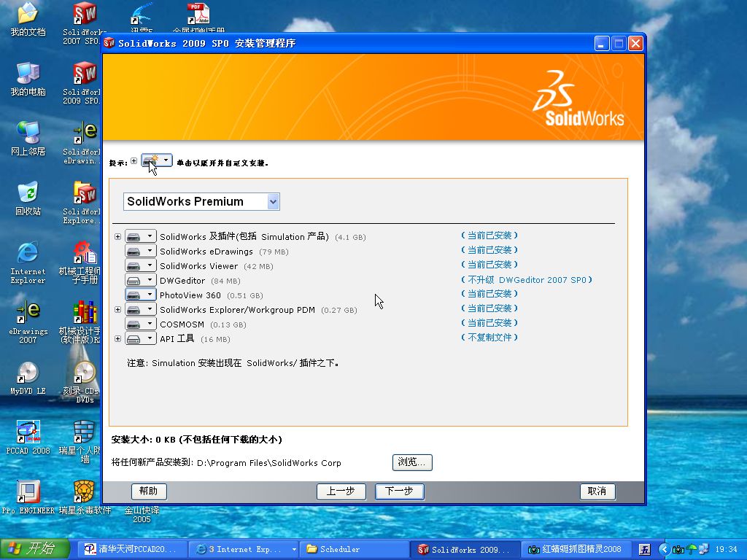Open SolidWorks eDrawings desktop shortcut

[83, 143]
